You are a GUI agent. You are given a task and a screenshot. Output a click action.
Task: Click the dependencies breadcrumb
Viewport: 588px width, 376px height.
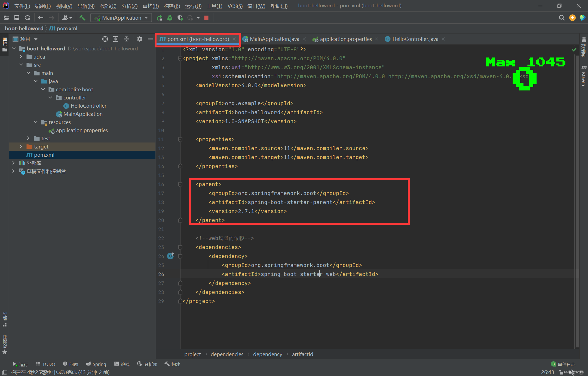pos(227,354)
